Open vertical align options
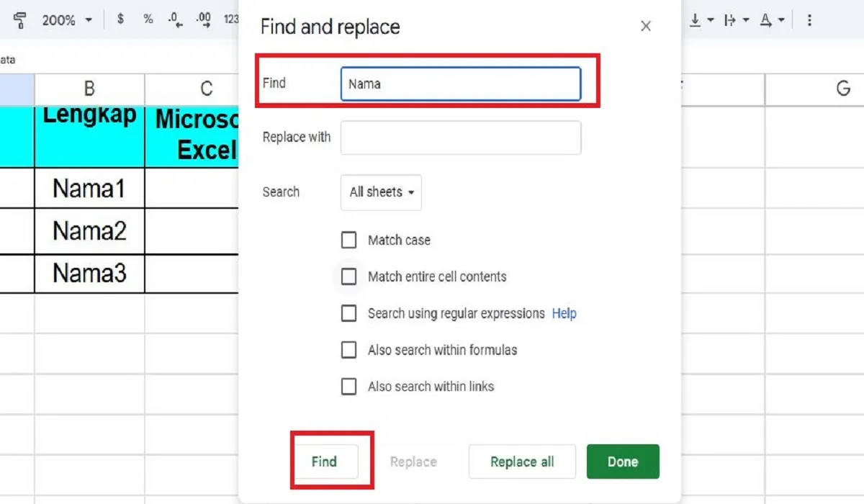The width and height of the screenshot is (864, 504). [696, 20]
